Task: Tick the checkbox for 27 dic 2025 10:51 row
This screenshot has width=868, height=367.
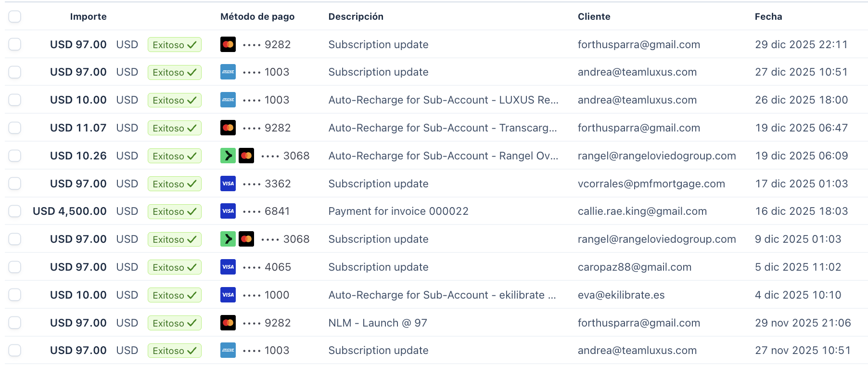Action: point(15,72)
